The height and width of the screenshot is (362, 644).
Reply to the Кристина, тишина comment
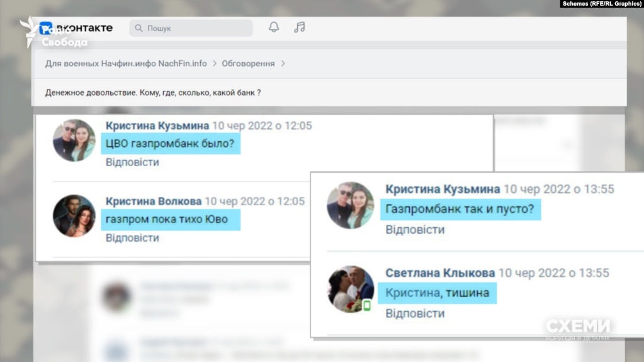coord(415,314)
